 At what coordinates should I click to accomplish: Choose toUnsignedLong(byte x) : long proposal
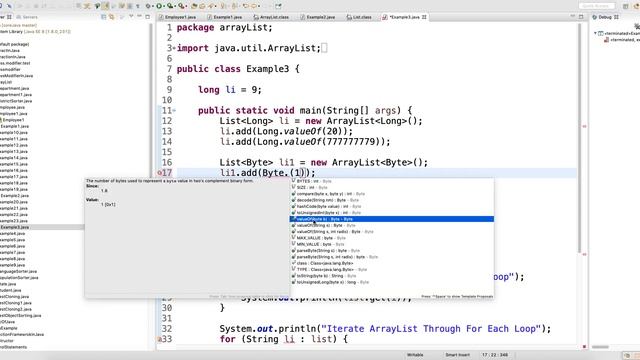pos(392,282)
